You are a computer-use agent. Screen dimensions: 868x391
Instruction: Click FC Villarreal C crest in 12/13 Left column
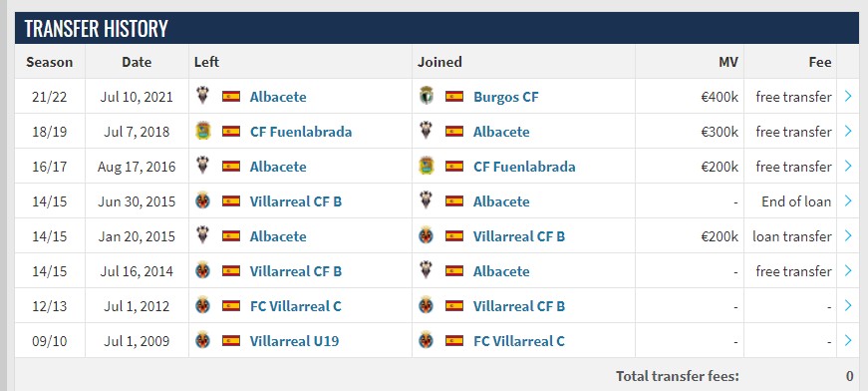coord(202,305)
